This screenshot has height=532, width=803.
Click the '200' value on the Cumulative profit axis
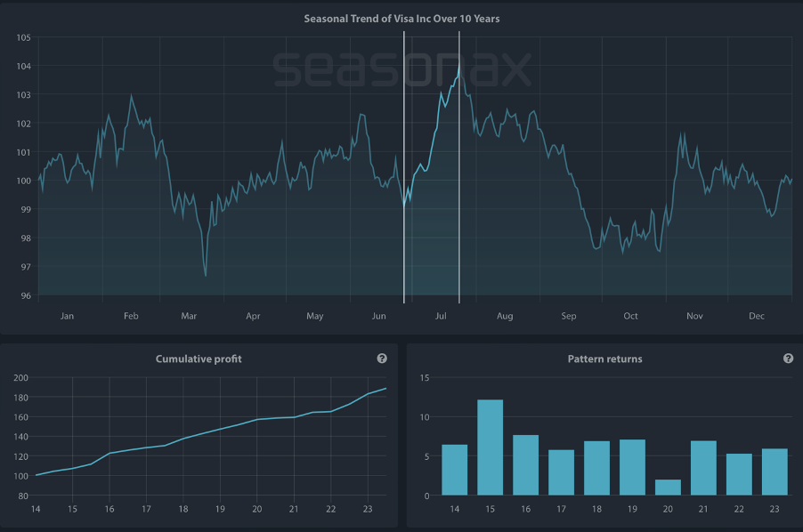tap(21, 378)
